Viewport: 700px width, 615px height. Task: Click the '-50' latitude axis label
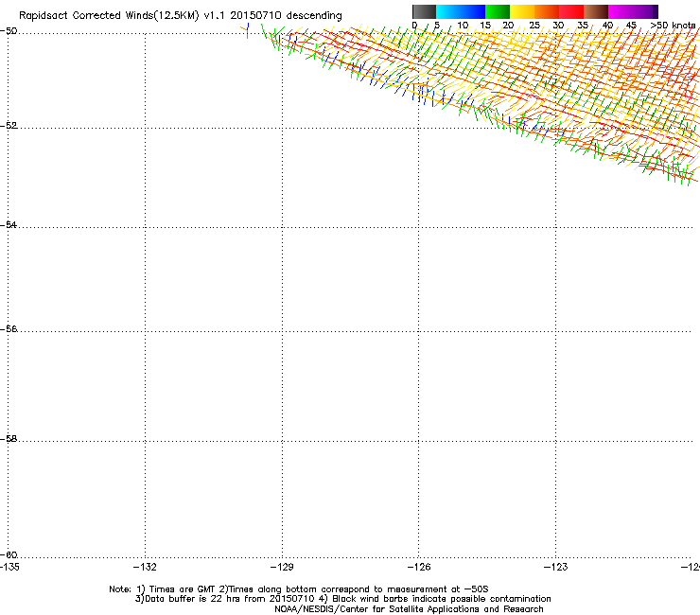(x=9, y=31)
